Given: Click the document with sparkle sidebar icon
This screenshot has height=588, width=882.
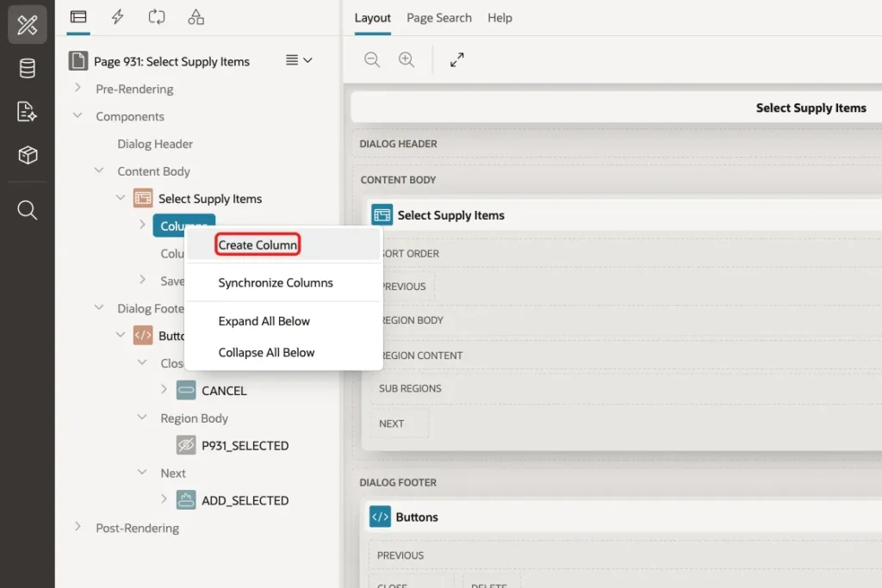Looking at the screenshot, I should pos(27,111).
